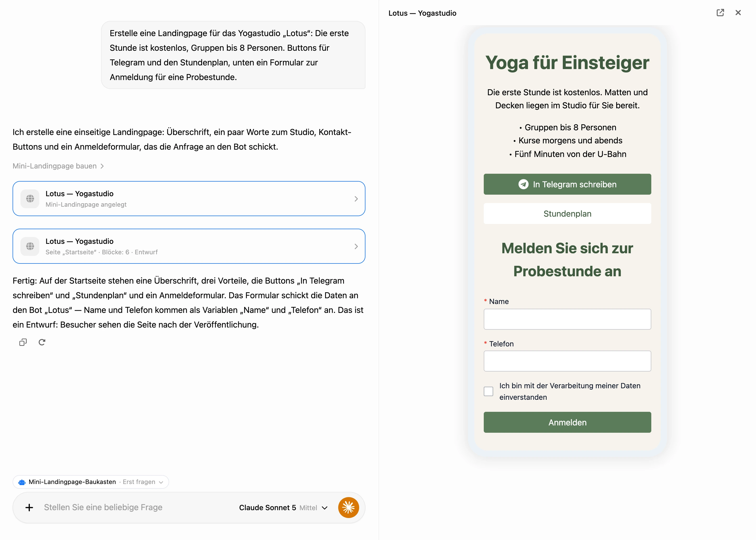
Task: Open preview in new window icon
Action: click(720, 13)
